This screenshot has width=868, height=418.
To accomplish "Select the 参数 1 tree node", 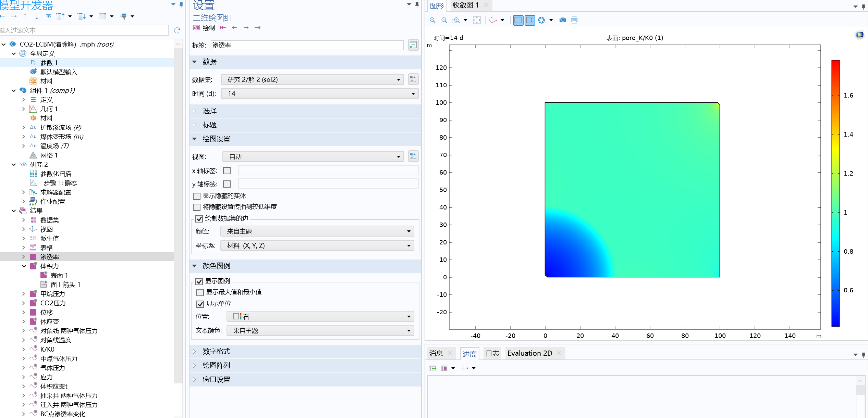I will point(49,63).
